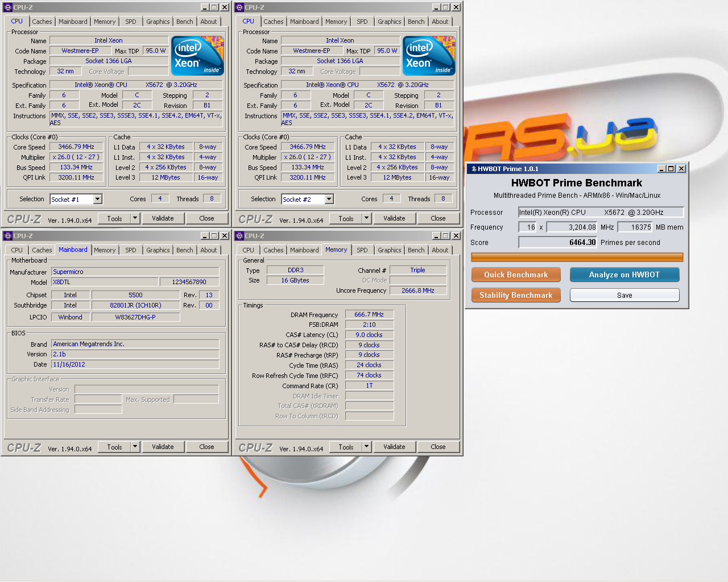Image resolution: width=728 pixels, height=582 pixels.
Task: Click Tools button in Socket #1 window
Action: pyautogui.click(x=114, y=218)
